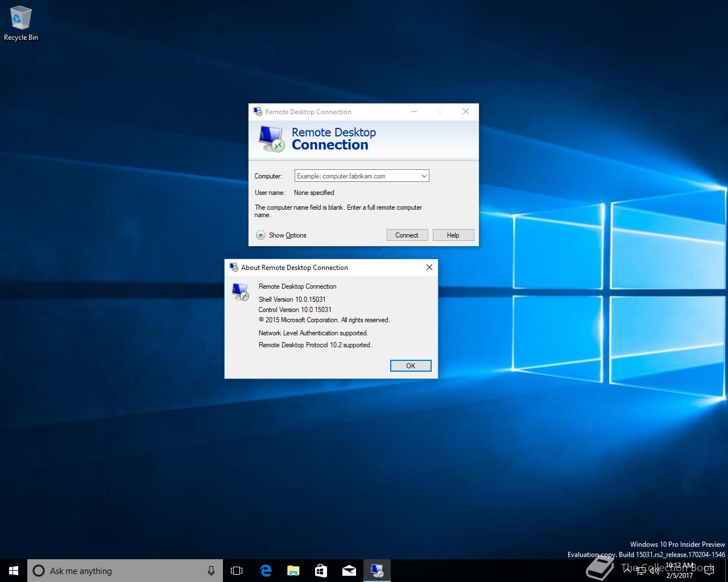This screenshot has height=582, width=728.
Task: Click 'None specified' user name text
Action: click(314, 193)
